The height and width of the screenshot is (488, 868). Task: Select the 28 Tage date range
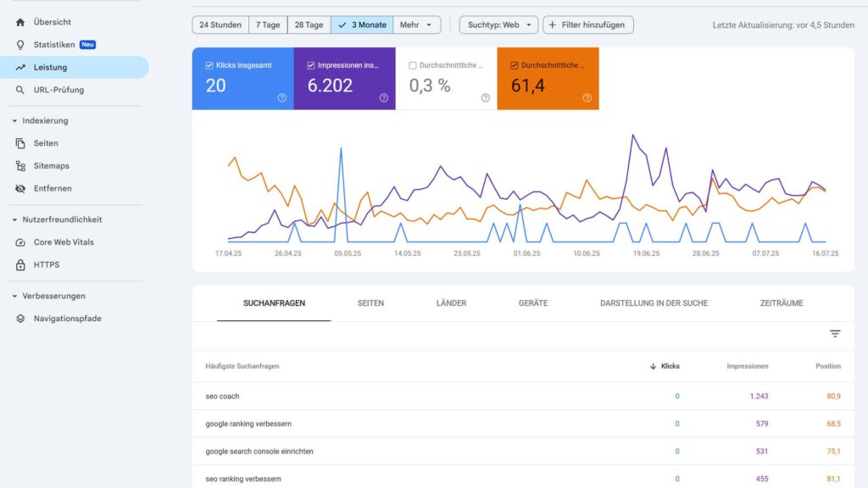(x=309, y=25)
